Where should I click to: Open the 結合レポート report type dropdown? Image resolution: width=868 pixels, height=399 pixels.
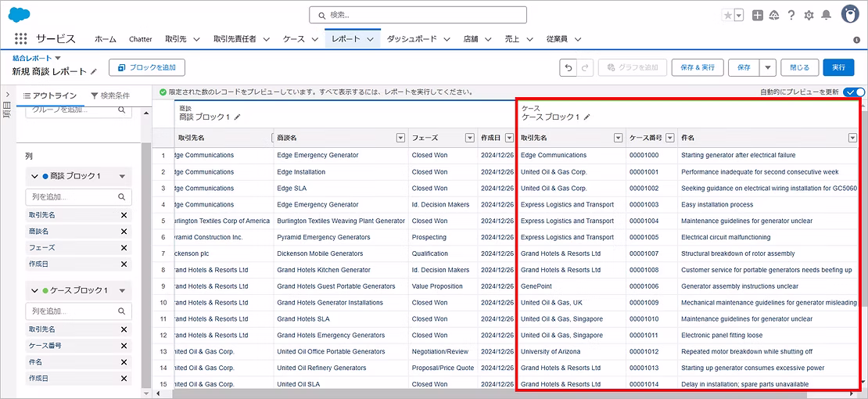click(x=58, y=58)
